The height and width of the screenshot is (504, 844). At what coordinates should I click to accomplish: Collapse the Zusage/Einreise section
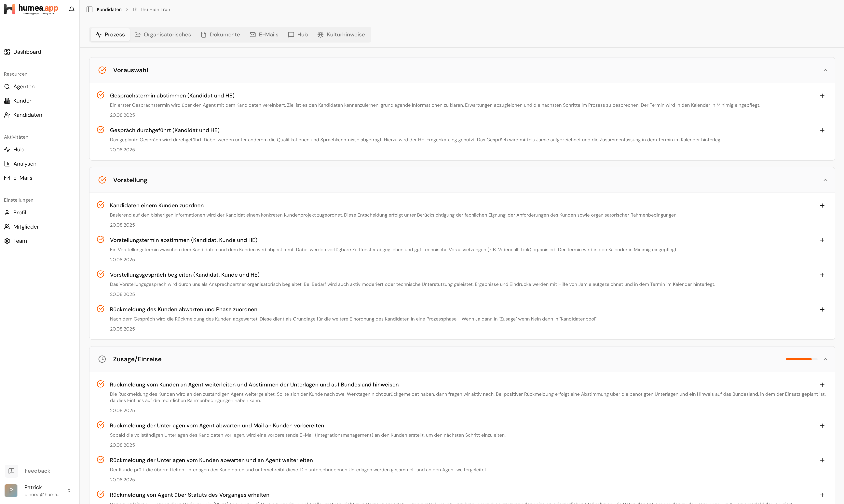(825, 359)
